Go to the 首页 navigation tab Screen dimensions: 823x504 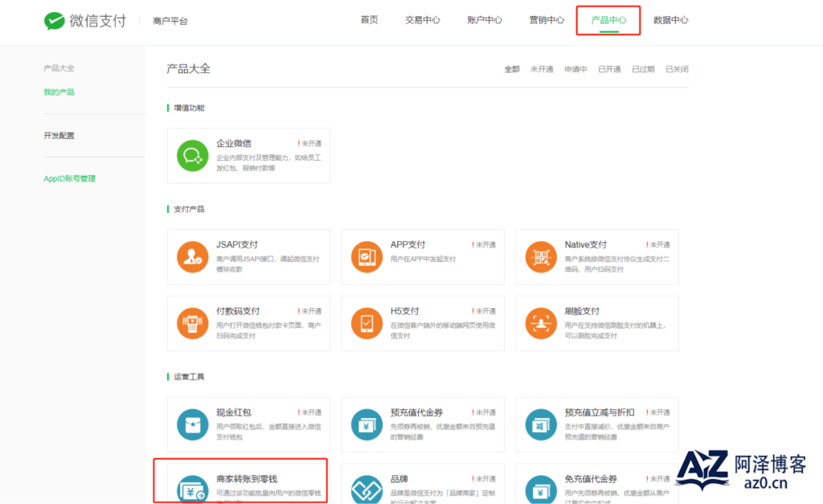click(x=370, y=20)
